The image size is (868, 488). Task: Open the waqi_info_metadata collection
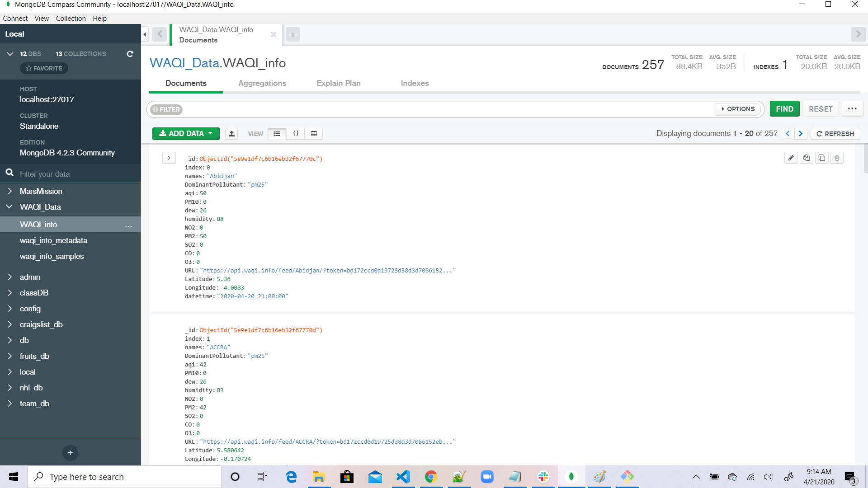click(53, 240)
